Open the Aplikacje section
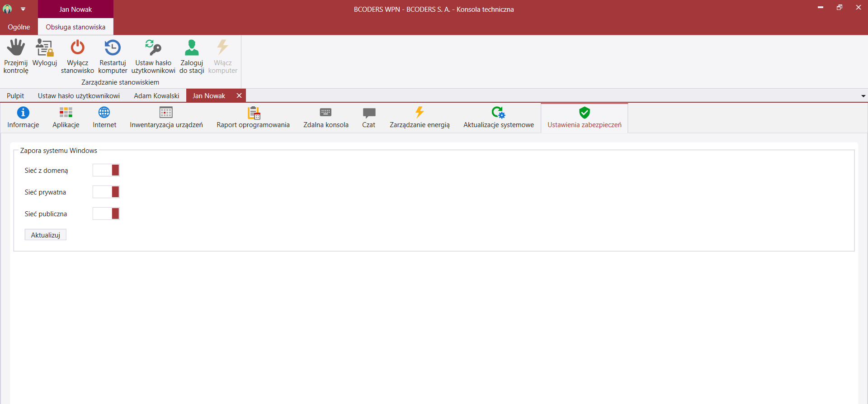Viewport: 868px width, 404px height. [66, 118]
